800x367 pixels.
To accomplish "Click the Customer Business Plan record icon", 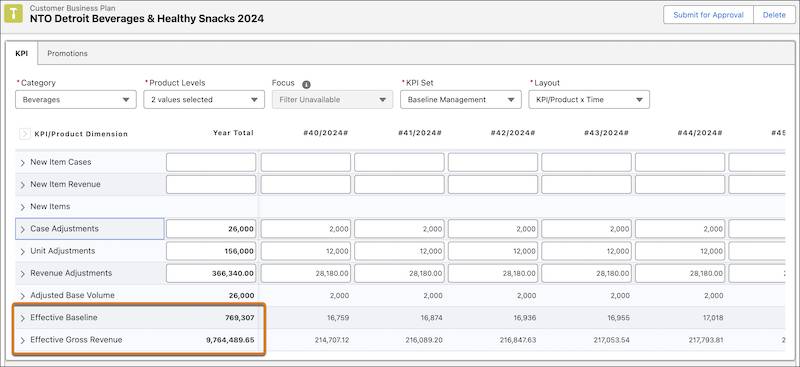I will click(13, 14).
